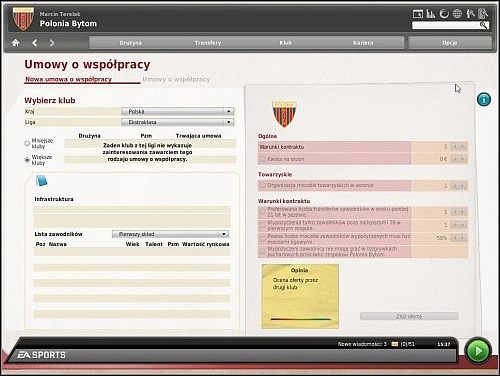
Task: Adjust the 50% league matches stepper
Action: pos(459,238)
